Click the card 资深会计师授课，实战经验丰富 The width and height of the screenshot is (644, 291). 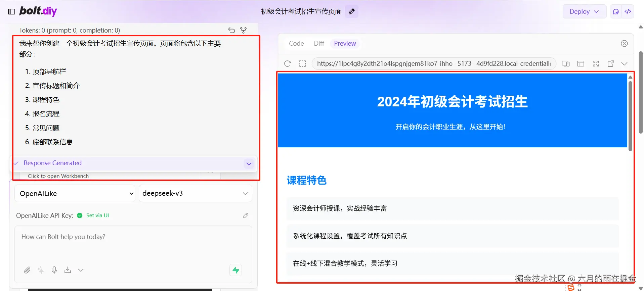click(x=453, y=208)
